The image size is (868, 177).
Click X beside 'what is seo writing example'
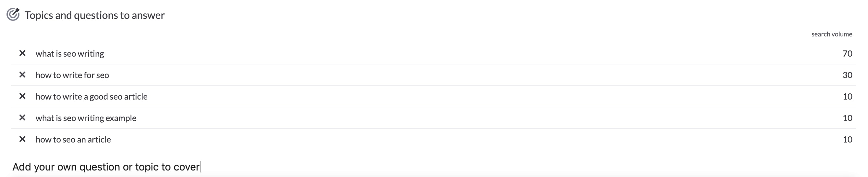point(22,117)
